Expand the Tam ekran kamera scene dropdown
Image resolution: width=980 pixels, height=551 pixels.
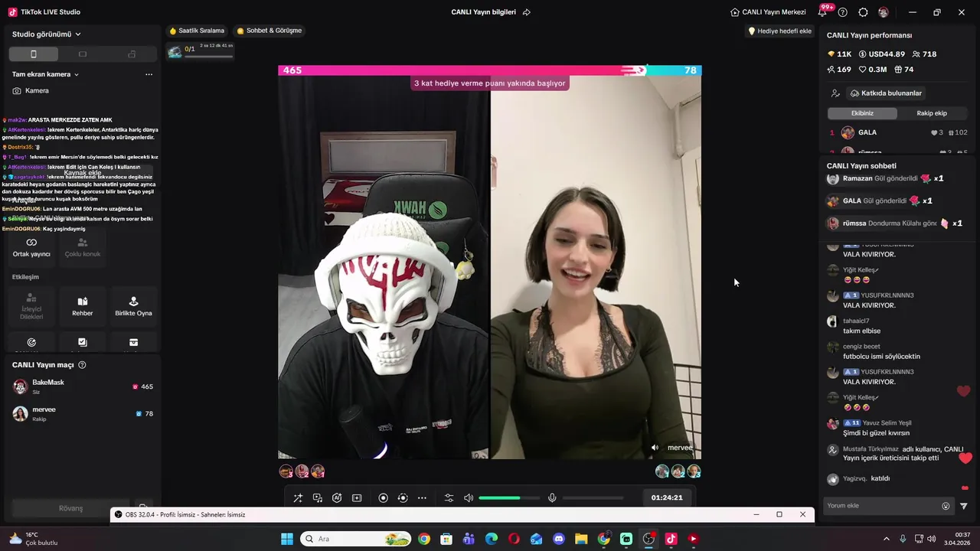[46, 74]
